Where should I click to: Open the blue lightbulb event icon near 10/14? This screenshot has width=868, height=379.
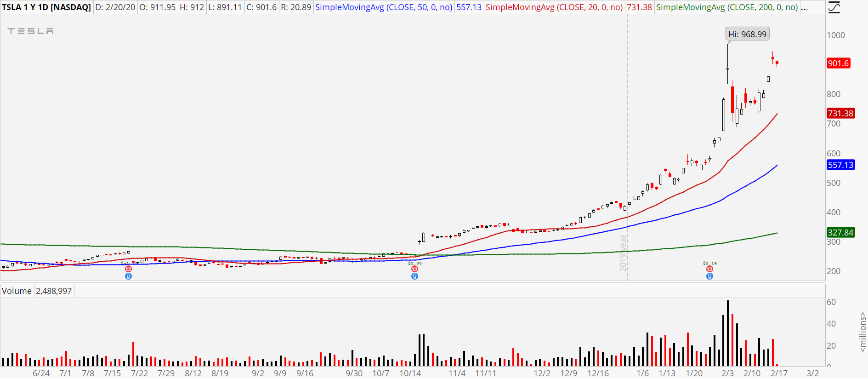[x=414, y=276]
